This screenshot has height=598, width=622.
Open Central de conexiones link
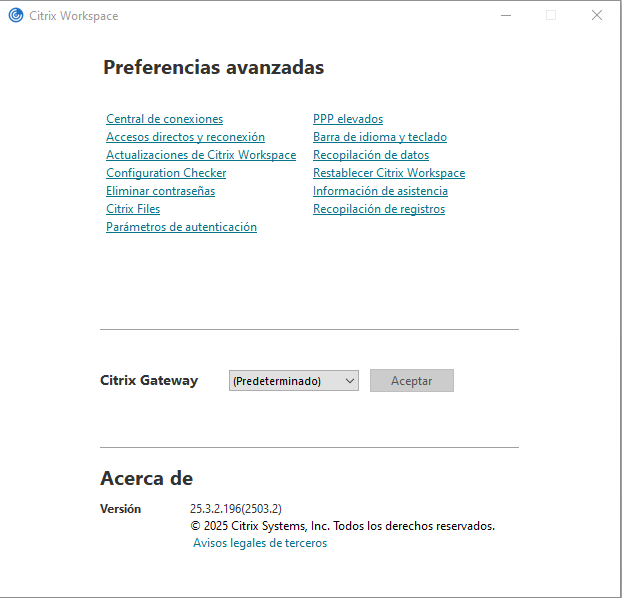[x=165, y=119]
